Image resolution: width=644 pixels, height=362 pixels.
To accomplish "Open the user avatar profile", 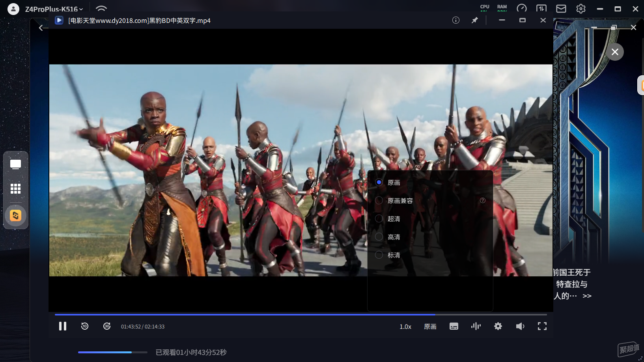I will click(x=13, y=9).
